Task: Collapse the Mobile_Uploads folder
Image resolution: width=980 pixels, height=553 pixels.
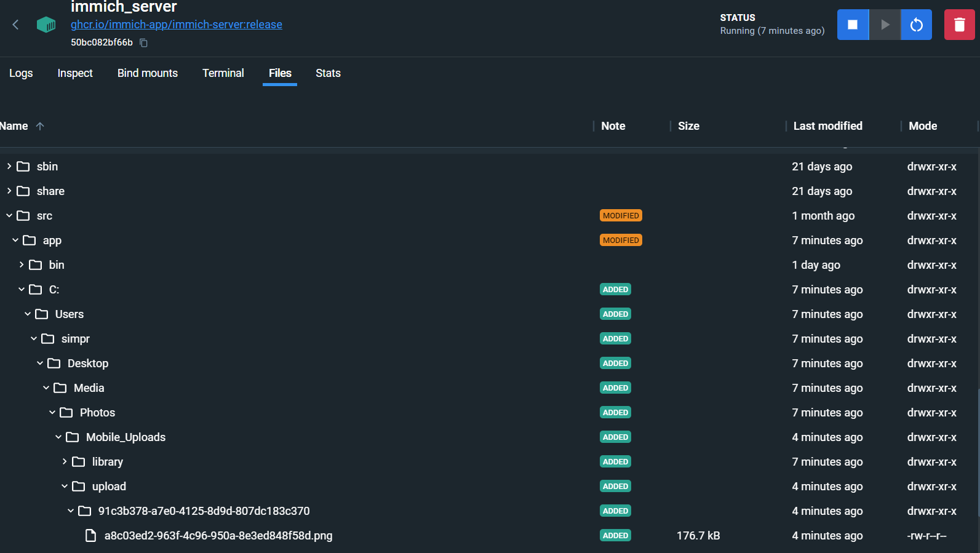Action: click(58, 437)
